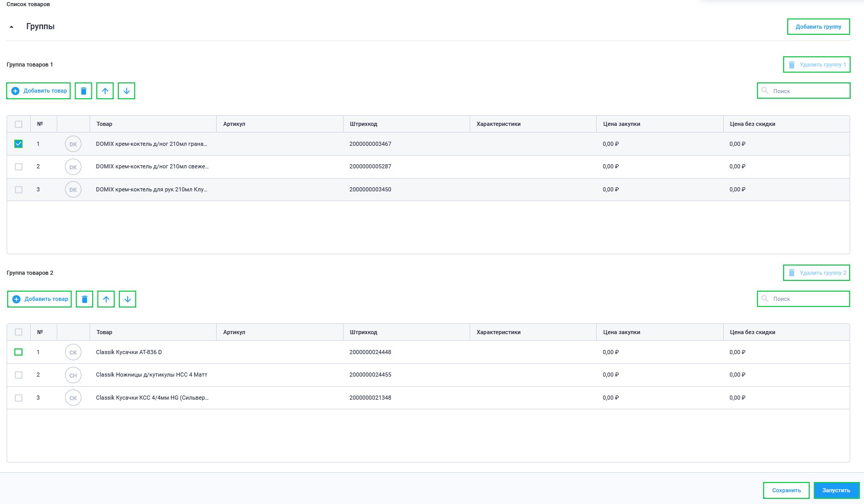Click Товар column header in group 1
Viewport: 864px width, 504px height.
click(x=104, y=124)
